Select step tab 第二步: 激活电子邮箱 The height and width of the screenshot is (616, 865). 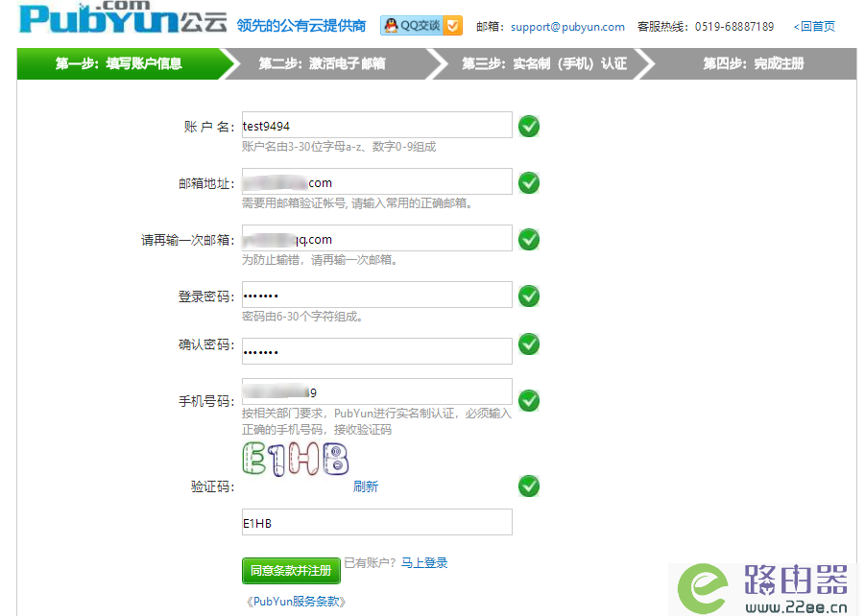(323, 64)
